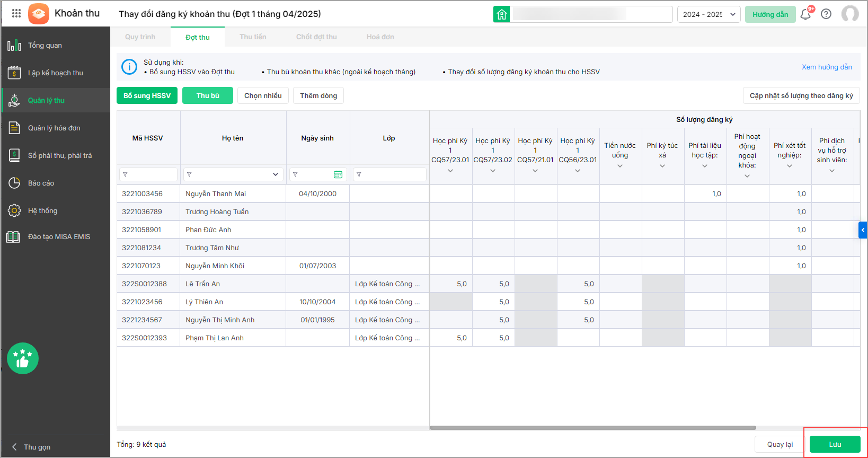
Task: Open the app grid launcher icon
Action: (x=16, y=13)
